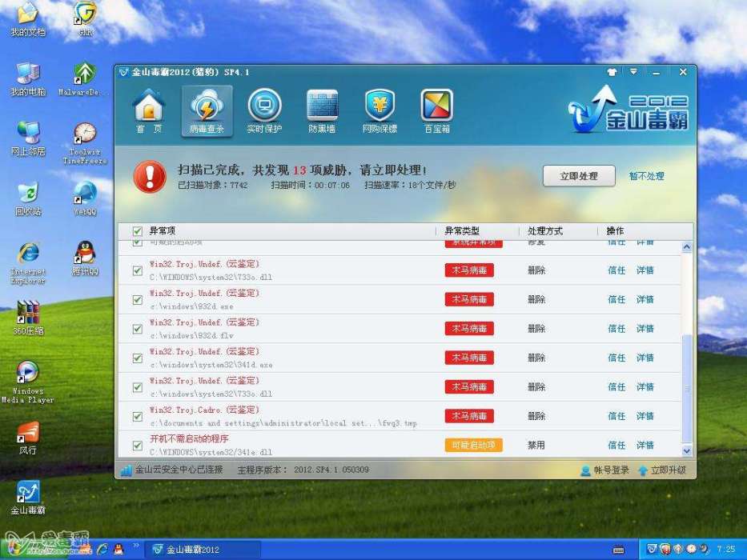Click 删除 action on the 341d.exe row
This screenshot has height=560, width=747.
pyautogui.click(x=536, y=358)
